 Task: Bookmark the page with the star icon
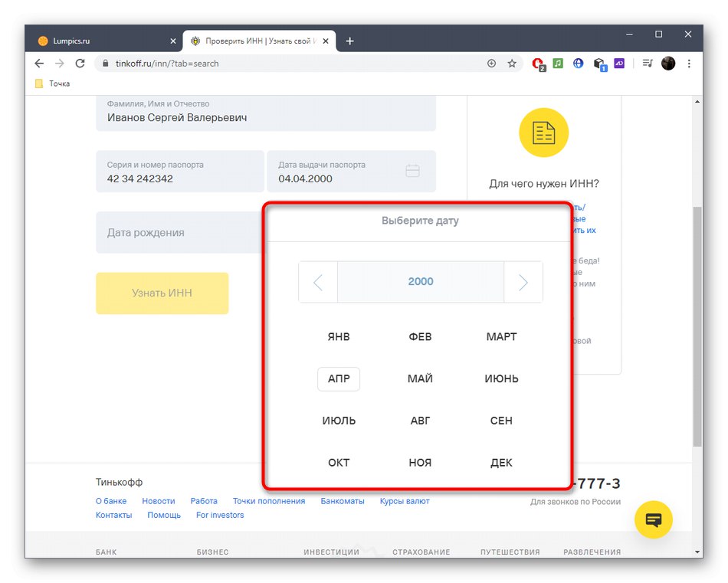[512, 64]
